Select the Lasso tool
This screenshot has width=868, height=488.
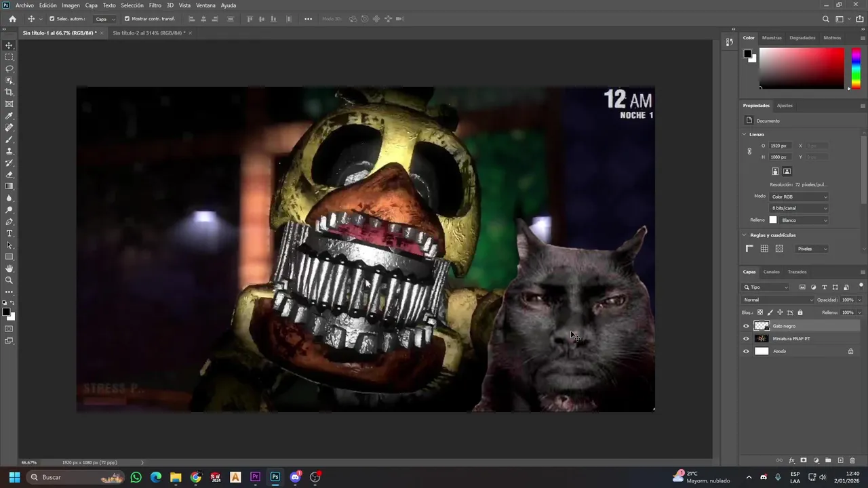tap(9, 68)
